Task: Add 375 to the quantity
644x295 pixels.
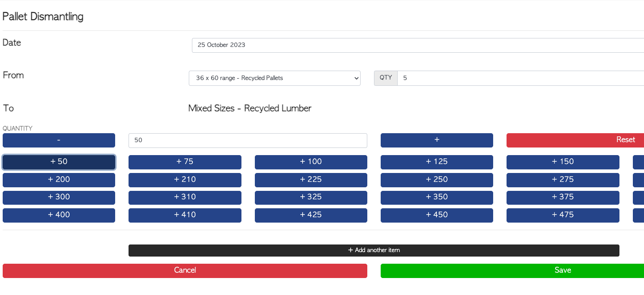Action: coord(563,198)
